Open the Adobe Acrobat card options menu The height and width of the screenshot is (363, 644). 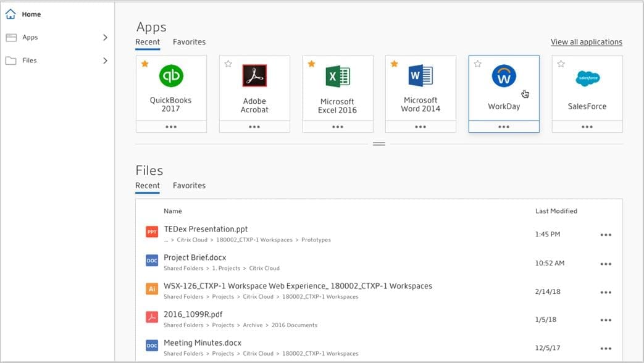(x=254, y=127)
